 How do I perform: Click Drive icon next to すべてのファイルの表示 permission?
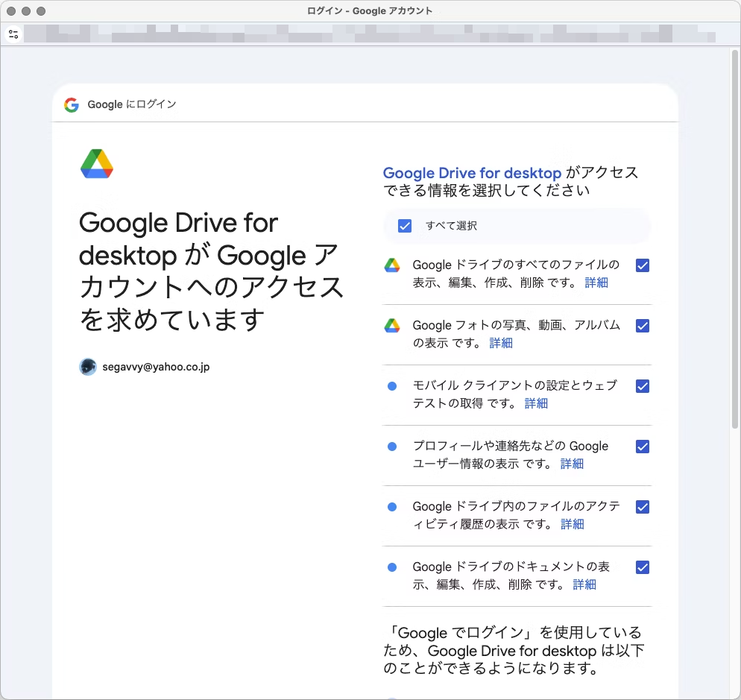[392, 265]
